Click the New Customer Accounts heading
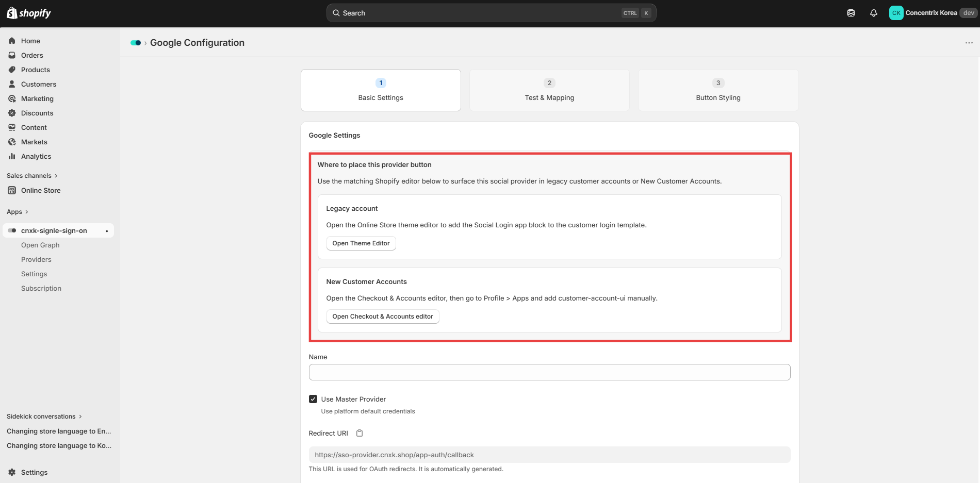The height and width of the screenshot is (483, 980). [366, 281]
